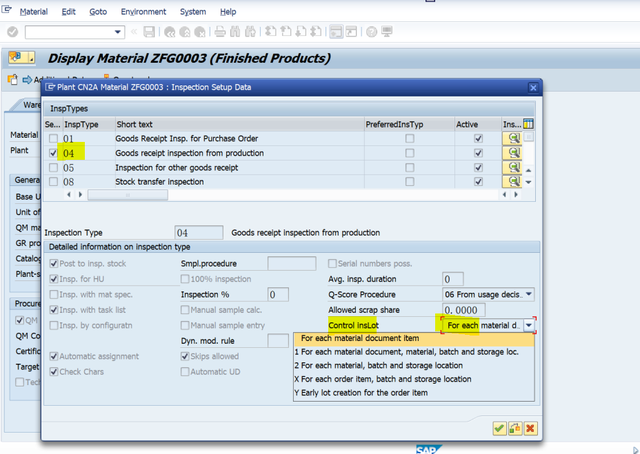The image size is (640, 454).
Task: Choose For each material document item option
Action: coord(413,338)
